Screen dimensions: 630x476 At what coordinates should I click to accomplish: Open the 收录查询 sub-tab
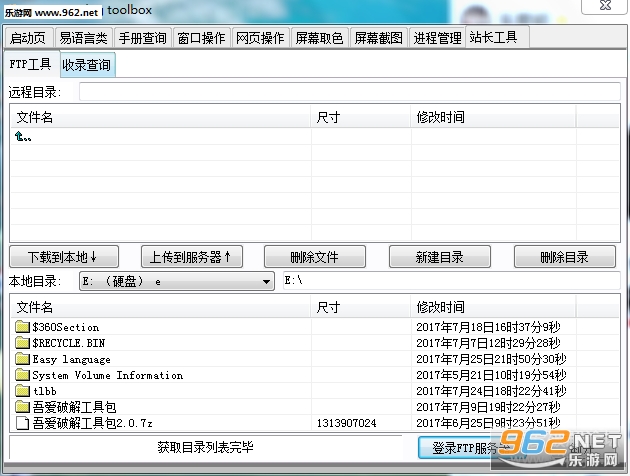(87, 65)
